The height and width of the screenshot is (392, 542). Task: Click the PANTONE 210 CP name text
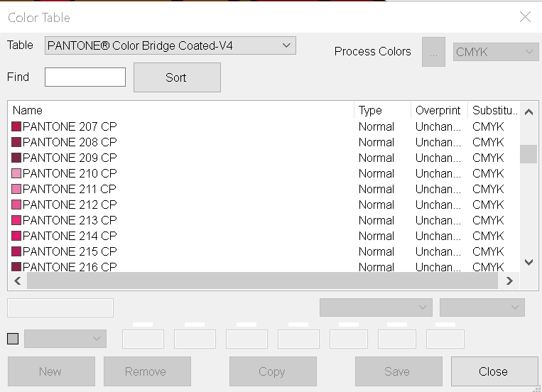(70, 173)
